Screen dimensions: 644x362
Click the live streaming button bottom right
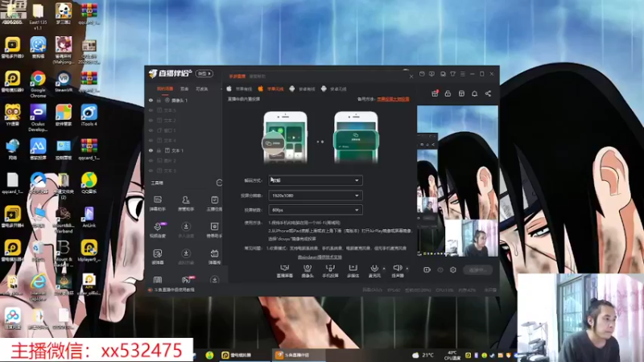point(477,270)
